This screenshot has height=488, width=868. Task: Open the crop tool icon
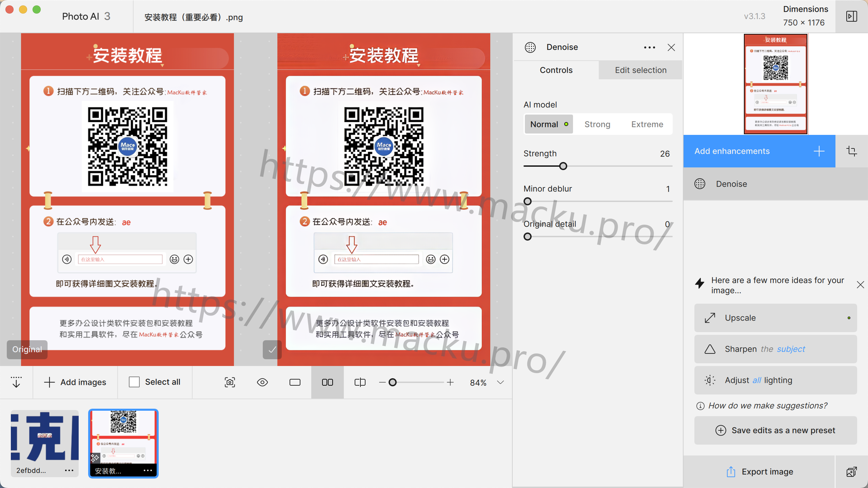pos(852,151)
